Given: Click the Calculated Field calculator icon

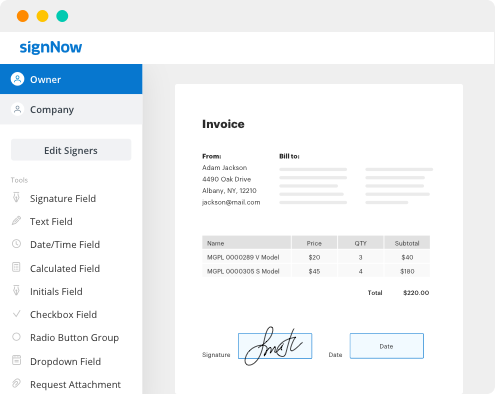Looking at the screenshot, I should [x=16, y=267].
